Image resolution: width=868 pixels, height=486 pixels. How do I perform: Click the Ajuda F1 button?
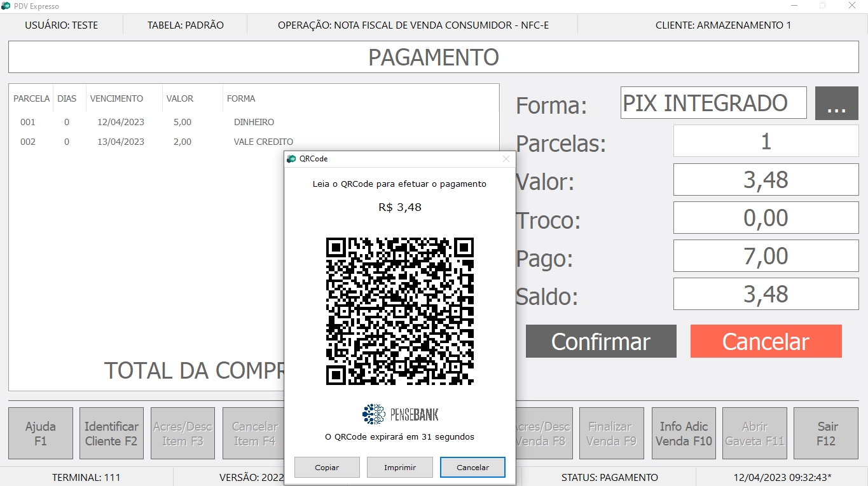pyautogui.click(x=41, y=433)
